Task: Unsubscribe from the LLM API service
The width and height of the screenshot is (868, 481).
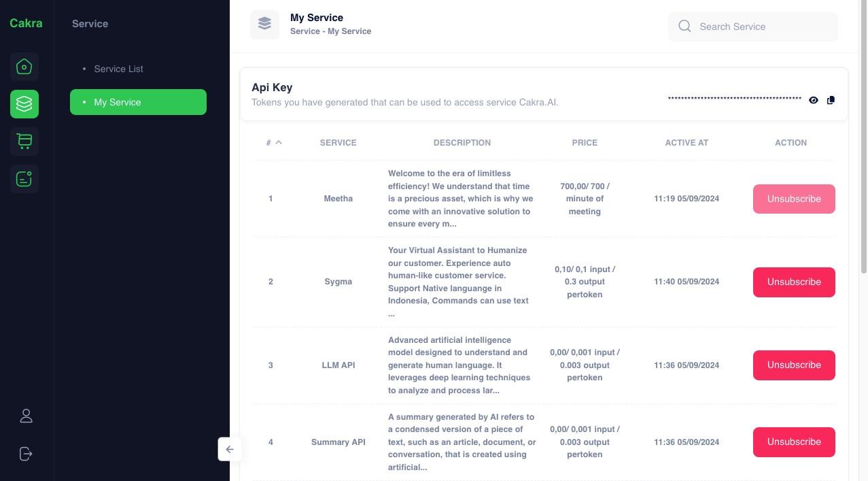Action: tap(794, 365)
